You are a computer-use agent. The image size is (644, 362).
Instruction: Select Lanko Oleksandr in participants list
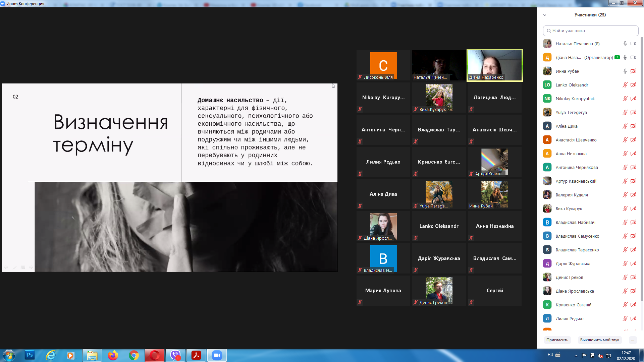pos(572,85)
